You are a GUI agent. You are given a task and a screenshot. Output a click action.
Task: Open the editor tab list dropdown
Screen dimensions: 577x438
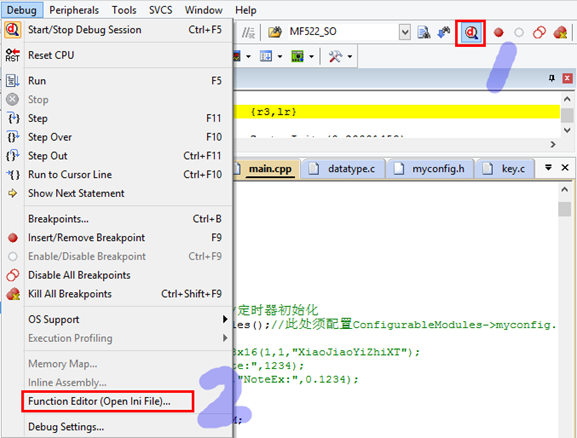pyautogui.click(x=548, y=167)
